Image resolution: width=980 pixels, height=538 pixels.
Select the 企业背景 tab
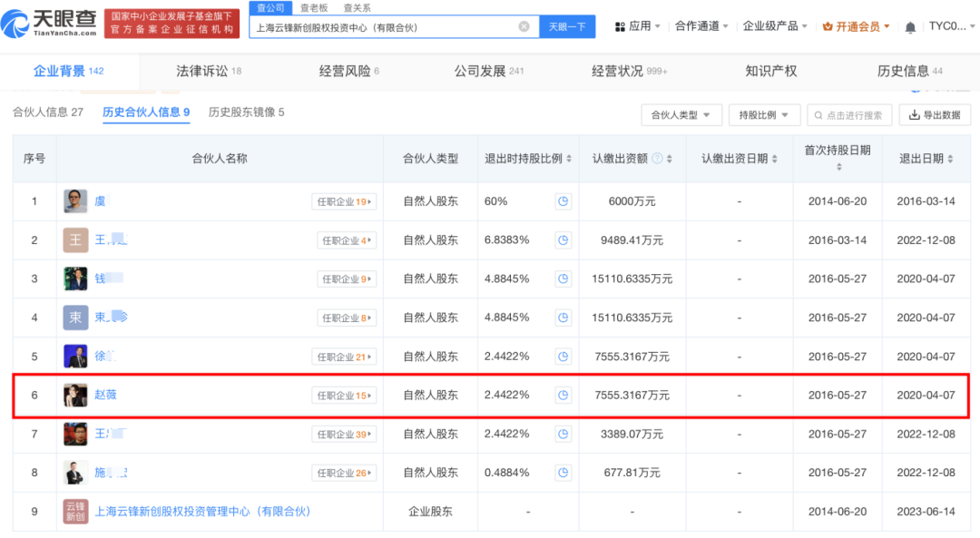tap(69, 72)
